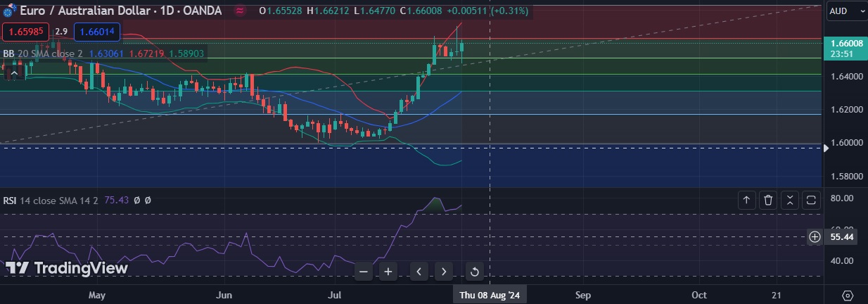Click the 21 label on the time axis
Screen dimensions: 868x304
coord(776,296)
